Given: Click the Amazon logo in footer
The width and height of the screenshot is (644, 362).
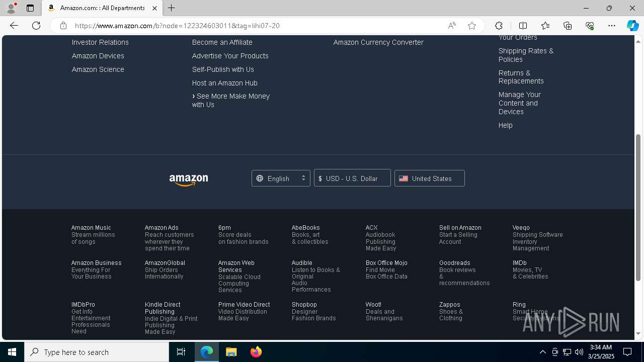Looking at the screenshot, I should tap(189, 179).
